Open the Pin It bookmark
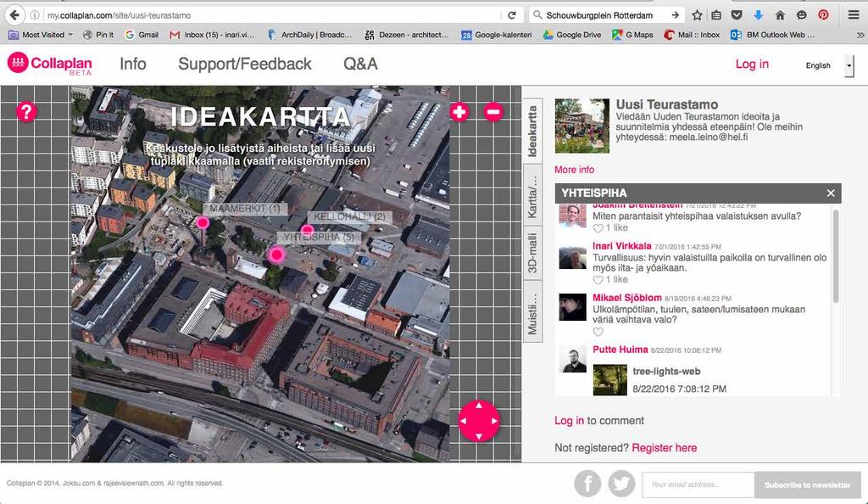 (x=98, y=34)
